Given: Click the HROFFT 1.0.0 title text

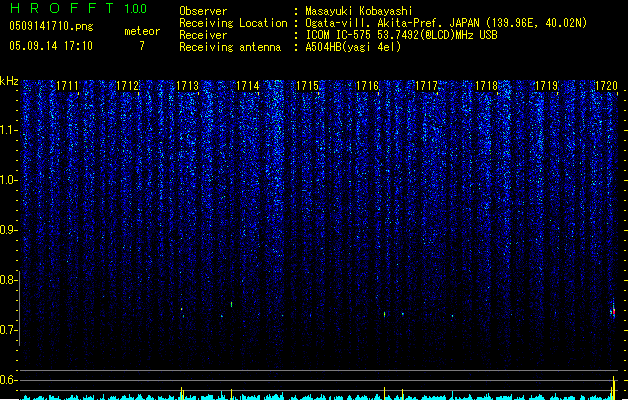Looking at the screenshot, I should (78, 8).
